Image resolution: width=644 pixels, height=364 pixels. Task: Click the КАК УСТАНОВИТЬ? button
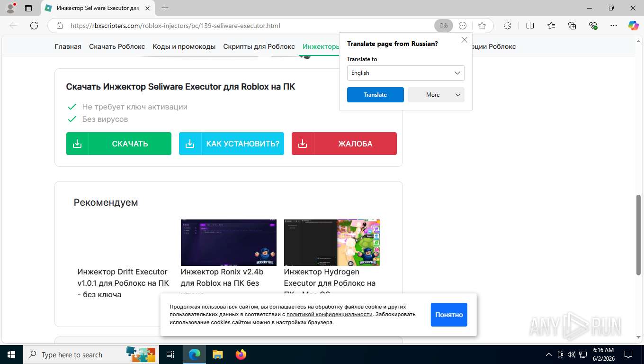[x=232, y=144]
